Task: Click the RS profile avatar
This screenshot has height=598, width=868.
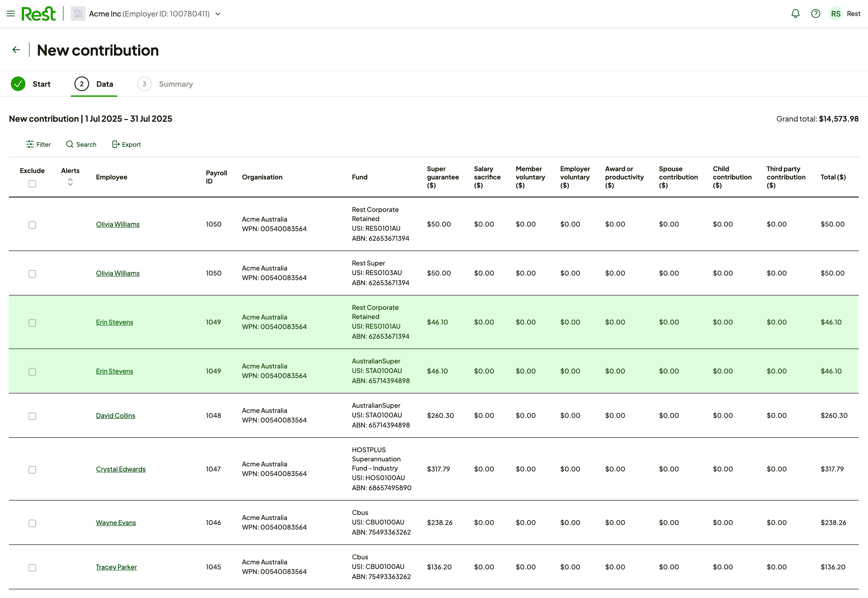Action: coord(835,14)
